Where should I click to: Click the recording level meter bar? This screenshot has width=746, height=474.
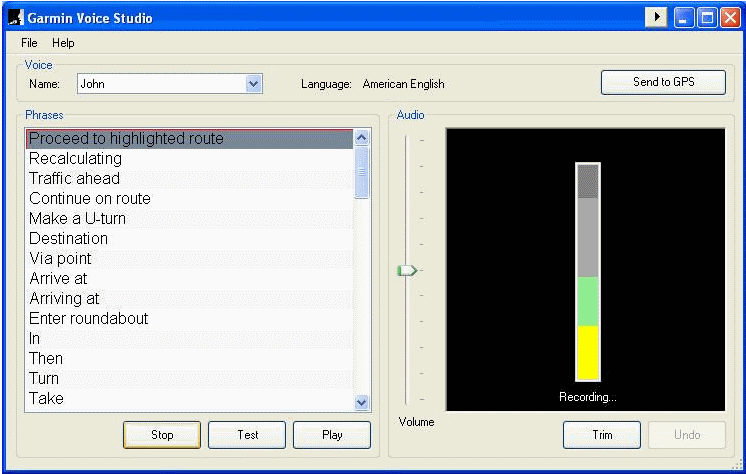pyautogui.click(x=588, y=272)
